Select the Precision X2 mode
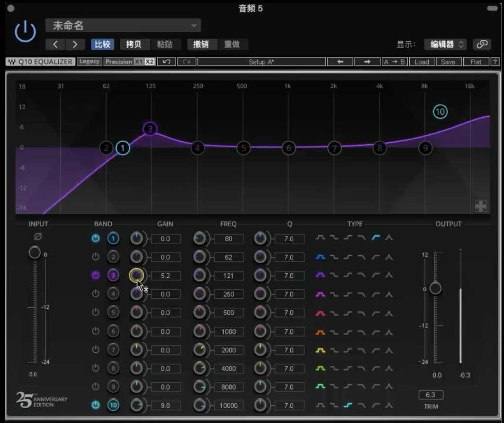Screen dimensions: 504x423 (150, 62)
